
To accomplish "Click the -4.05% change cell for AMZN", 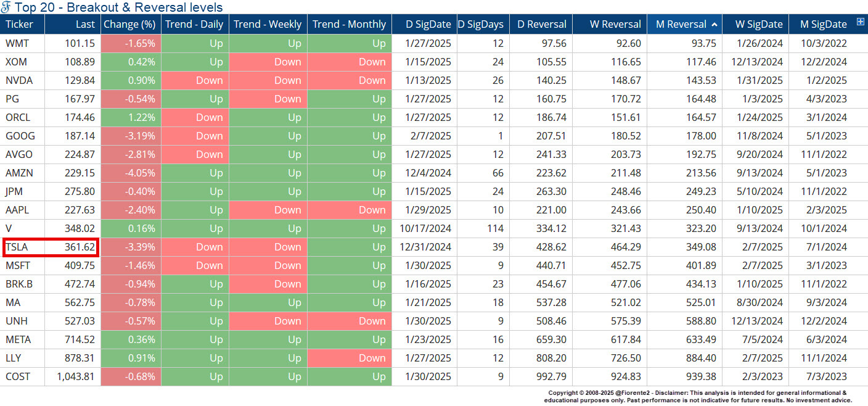I will pos(131,173).
